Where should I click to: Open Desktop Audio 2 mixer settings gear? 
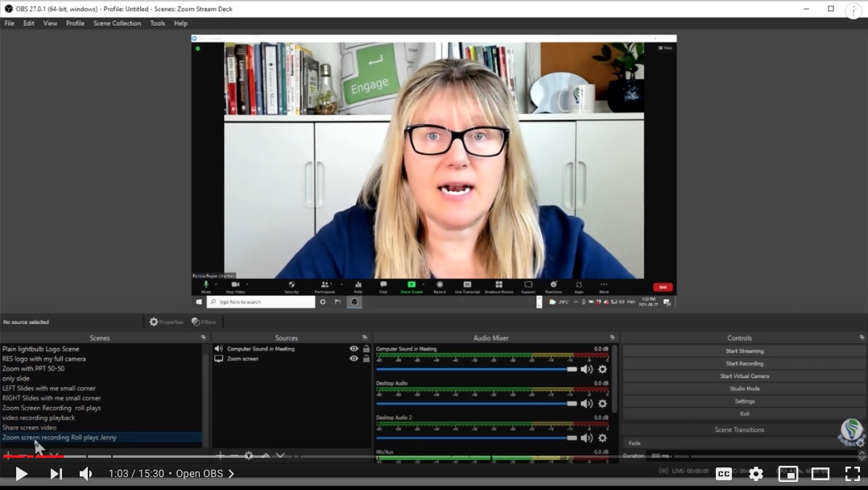pyautogui.click(x=602, y=438)
